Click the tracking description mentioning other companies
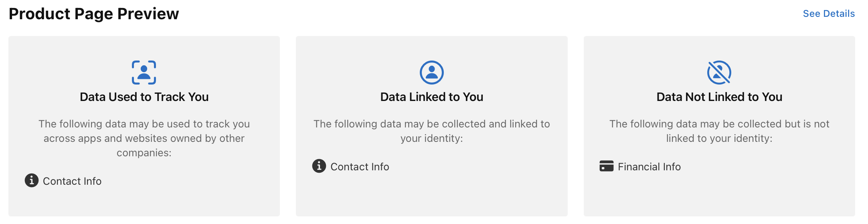Image resolution: width=868 pixels, height=224 pixels. (144, 138)
